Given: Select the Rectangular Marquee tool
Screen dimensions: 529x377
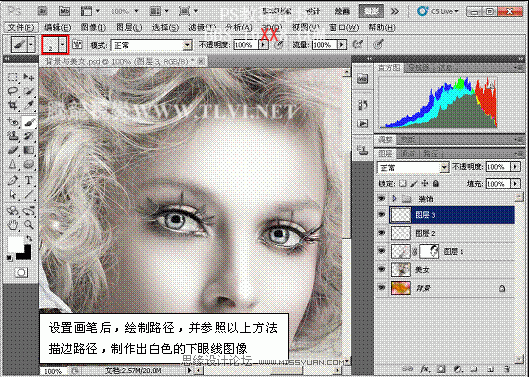Looking at the screenshot, I should click(12, 77).
